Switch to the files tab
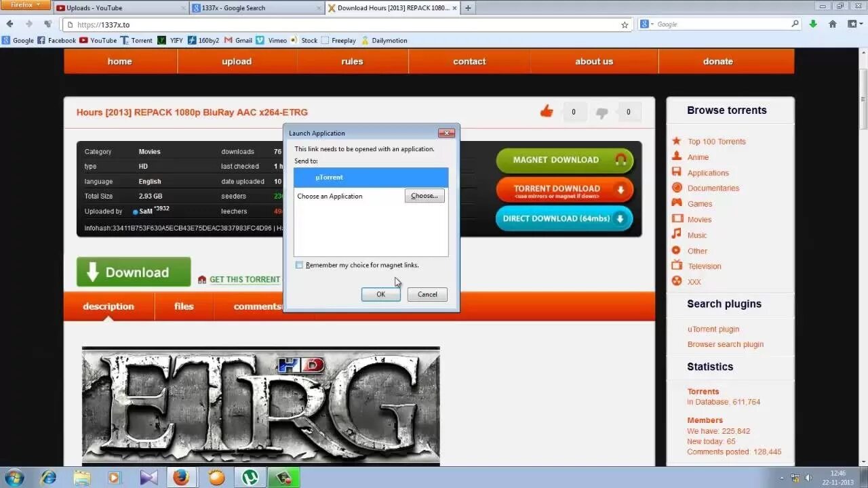 pos(184,306)
